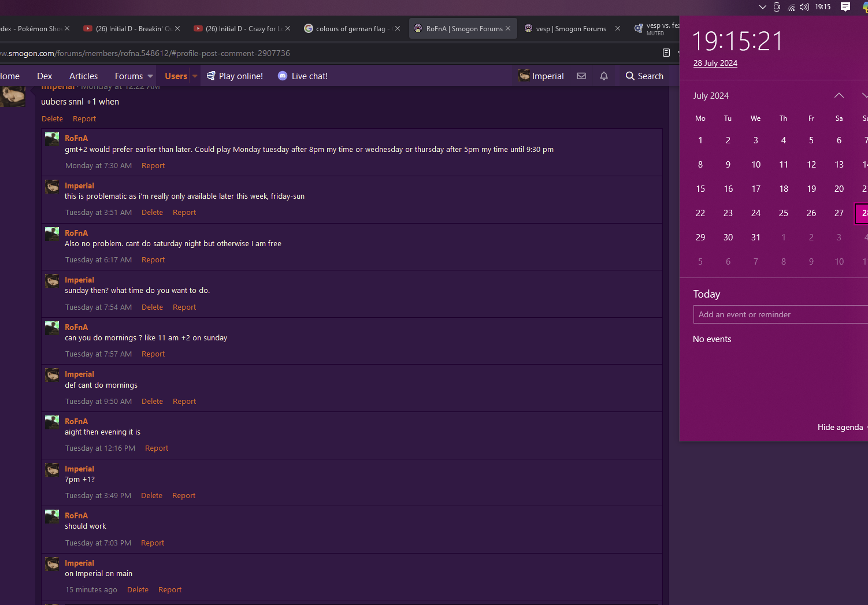868x605 pixels.
Task: Open July 2024 month picker
Action: pyautogui.click(x=711, y=95)
